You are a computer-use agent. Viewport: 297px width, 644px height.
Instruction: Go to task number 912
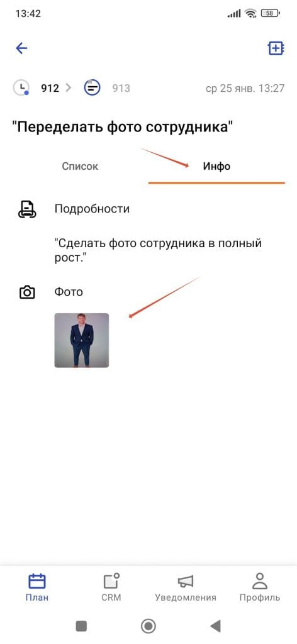pyautogui.click(x=50, y=88)
